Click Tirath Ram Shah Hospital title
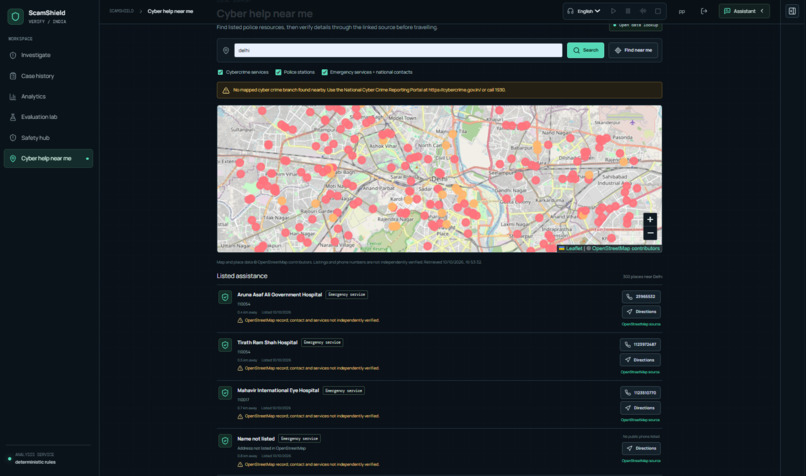 click(267, 342)
